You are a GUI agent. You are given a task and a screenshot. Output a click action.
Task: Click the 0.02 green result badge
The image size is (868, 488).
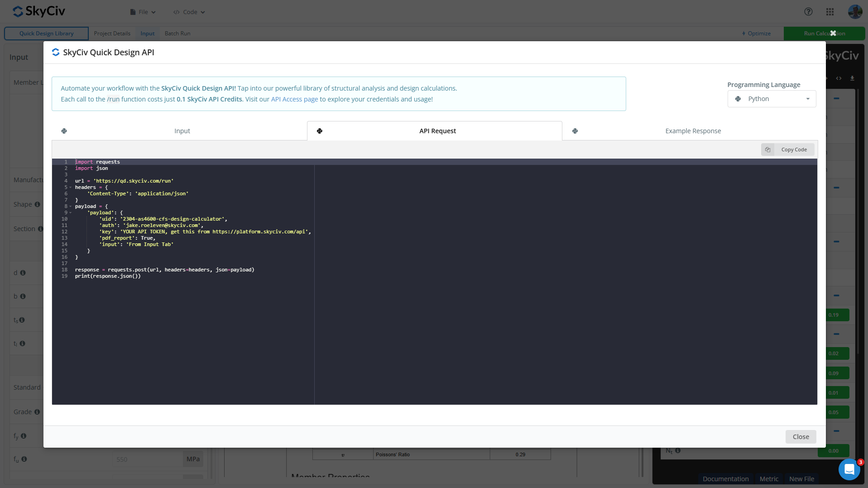pyautogui.click(x=837, y=353)
